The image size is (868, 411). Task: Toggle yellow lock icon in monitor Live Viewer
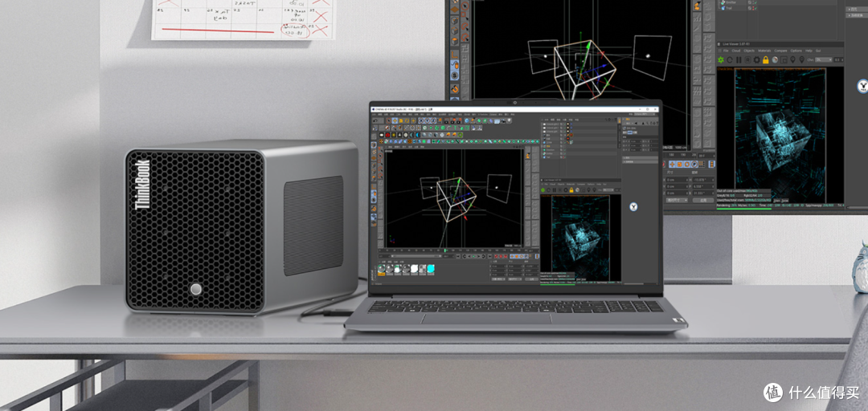(766, 59)
